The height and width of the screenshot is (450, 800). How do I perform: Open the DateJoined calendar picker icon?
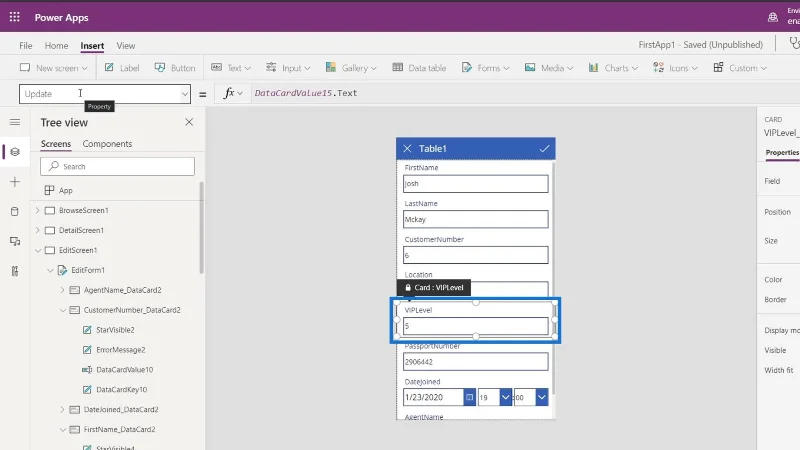tap(469, 397)
